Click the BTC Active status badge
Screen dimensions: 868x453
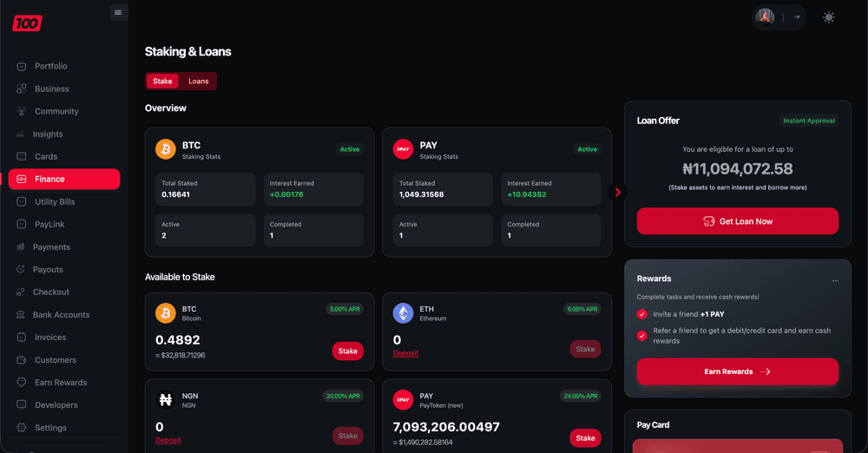point(349,149)
